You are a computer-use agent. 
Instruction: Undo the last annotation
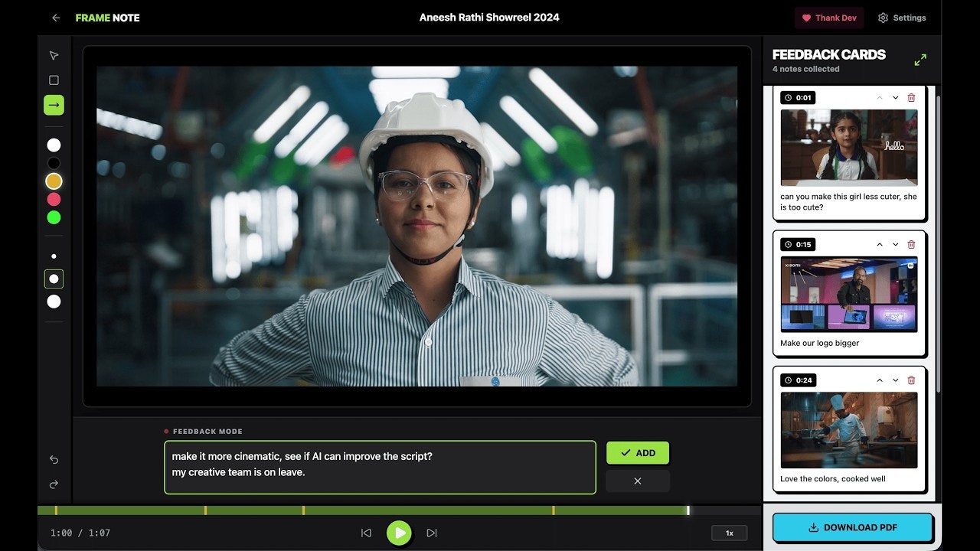coord(54,460)
